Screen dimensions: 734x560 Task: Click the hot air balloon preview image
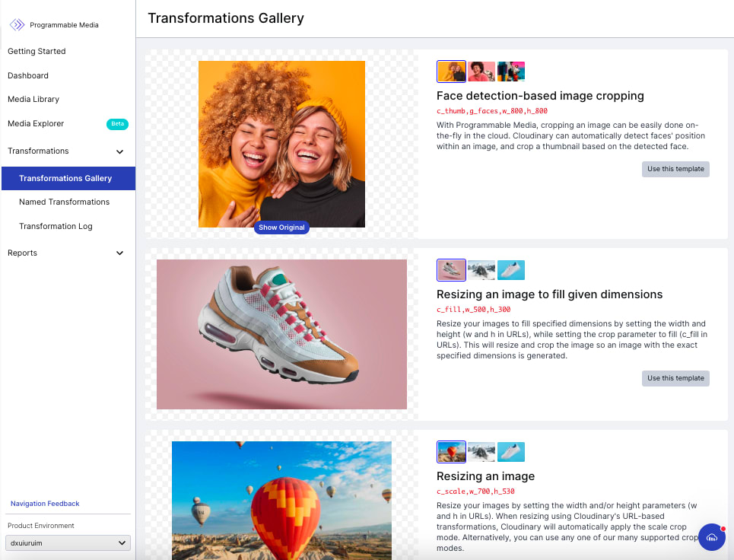pyautogui.click(x=281, y=501)
